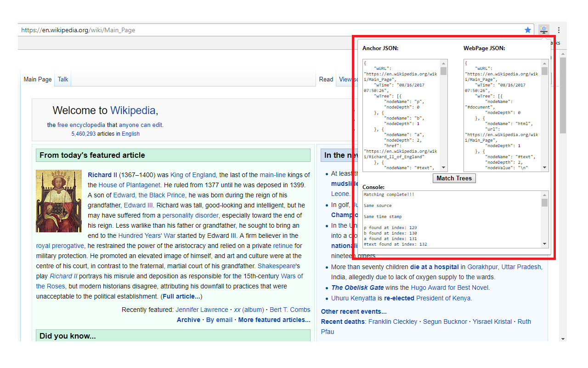This screenshot has width=588, height=368.
Task: Select the Read tab
Action: pyautogui.click(x=326, y=79)
